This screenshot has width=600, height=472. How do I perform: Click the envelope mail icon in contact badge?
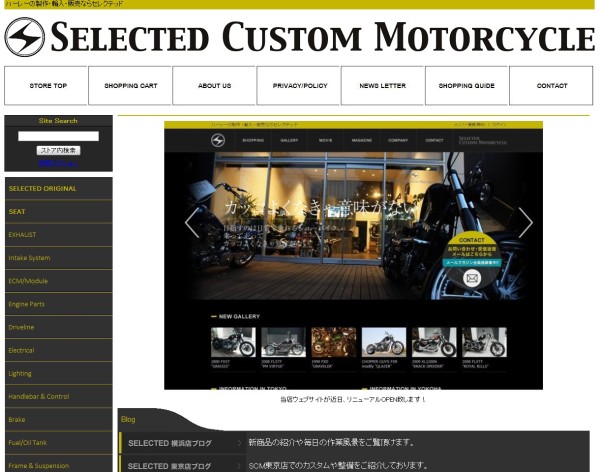point(472,278)
